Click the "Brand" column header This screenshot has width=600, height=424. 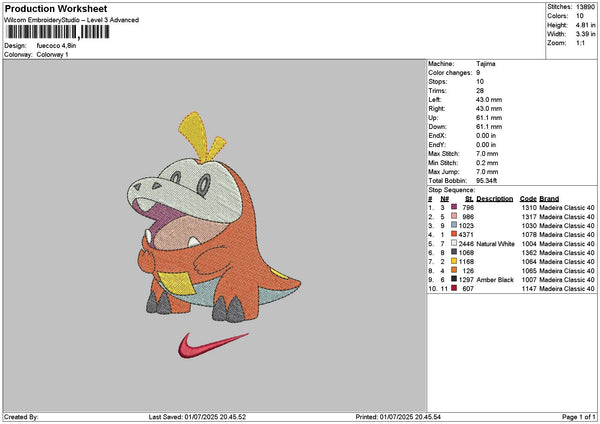point(549,199)
